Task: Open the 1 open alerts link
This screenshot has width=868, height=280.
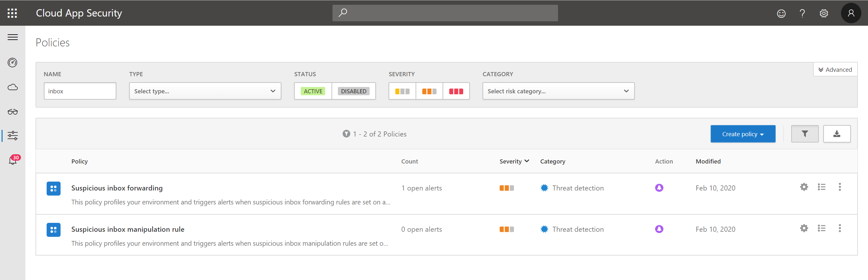Action: 421,188
